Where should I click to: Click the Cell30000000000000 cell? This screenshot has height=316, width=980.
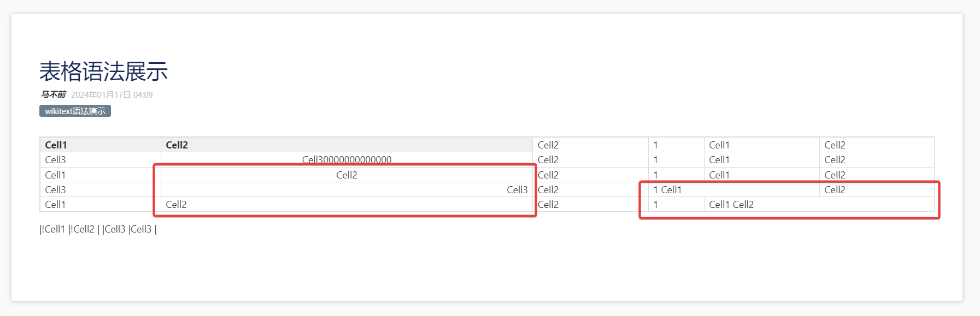coord(347,159)
